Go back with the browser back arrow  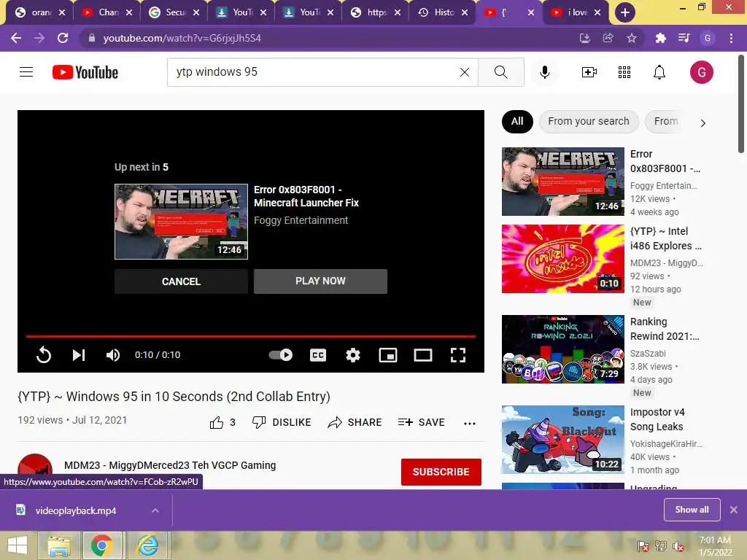coord(16,38)
